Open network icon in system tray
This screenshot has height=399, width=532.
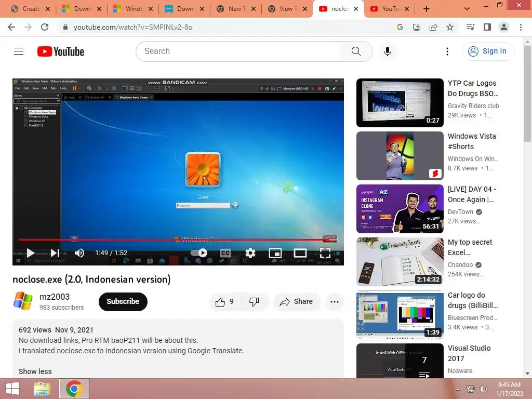pyautogui.click(x=471, y=389)
